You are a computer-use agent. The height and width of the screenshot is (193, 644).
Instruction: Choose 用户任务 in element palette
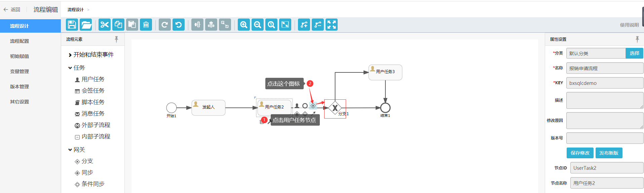[x=90, y=79]
